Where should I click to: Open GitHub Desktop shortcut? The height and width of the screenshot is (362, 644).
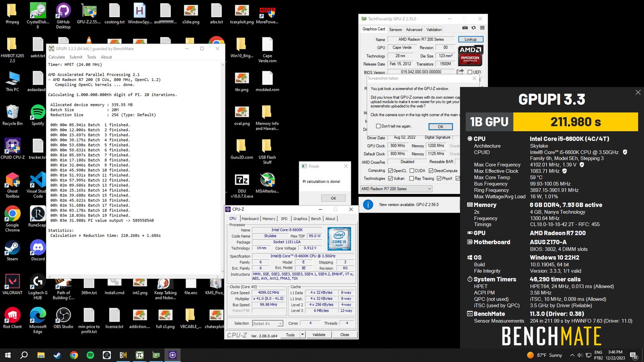[63, 15]
